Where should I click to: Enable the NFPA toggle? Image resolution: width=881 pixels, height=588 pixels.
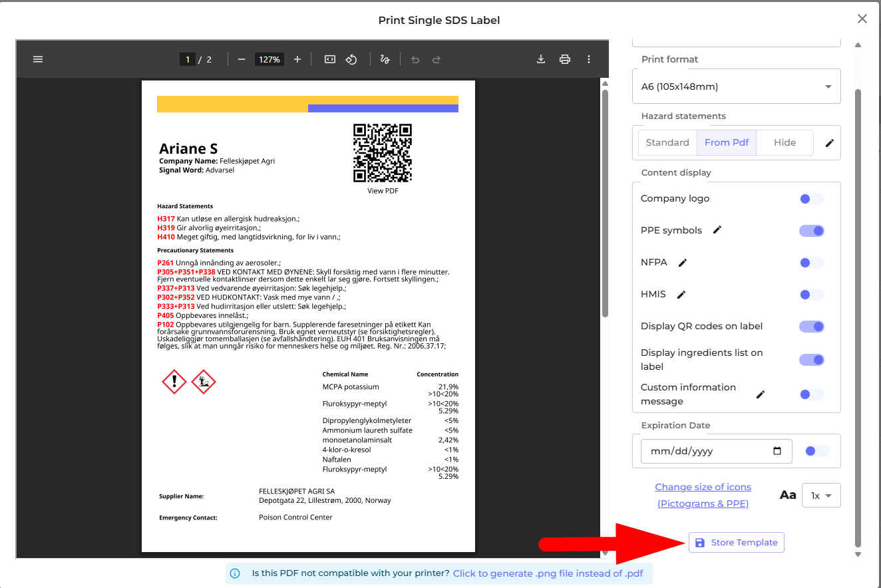(811, 263)
